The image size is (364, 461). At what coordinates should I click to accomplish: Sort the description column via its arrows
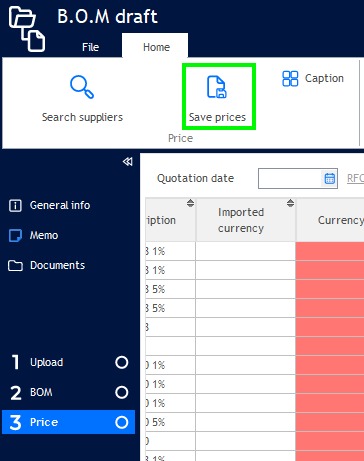coord(190,203)
